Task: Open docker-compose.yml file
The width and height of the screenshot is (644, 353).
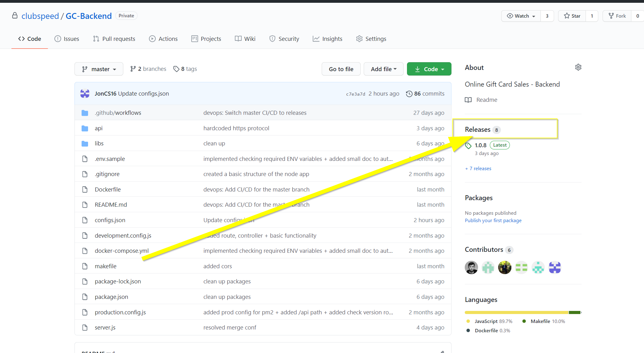Action: [x=122, y=251]
